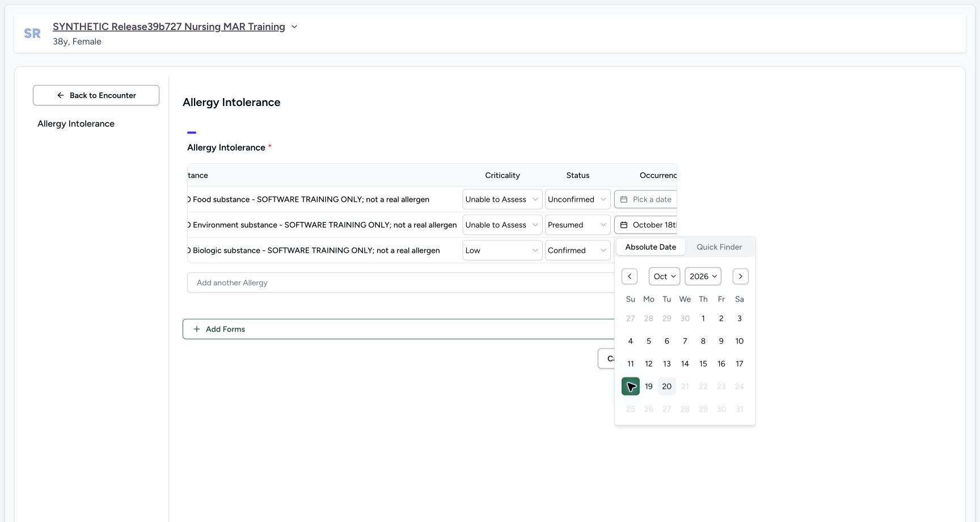Select October 10 in calendar

(740, 341)
